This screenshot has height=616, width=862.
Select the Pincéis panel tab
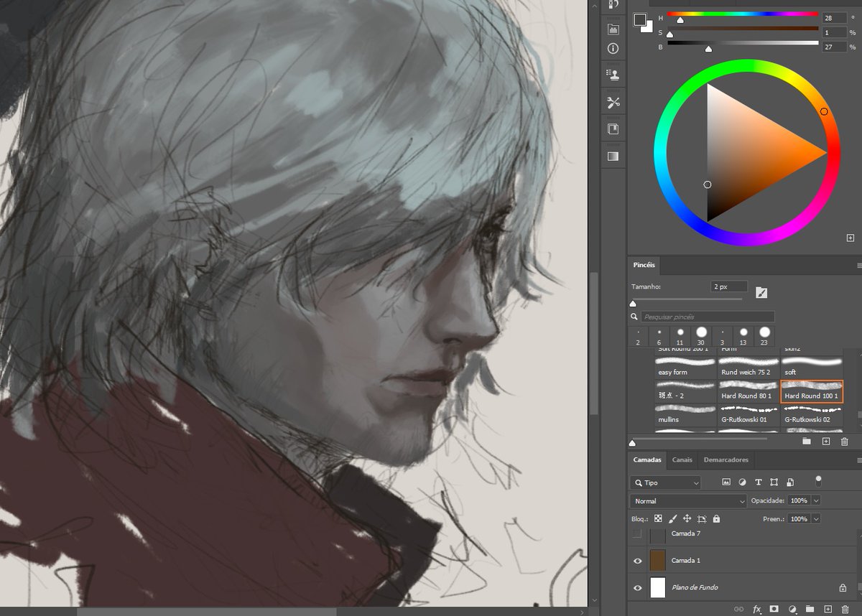click(644, 265)
